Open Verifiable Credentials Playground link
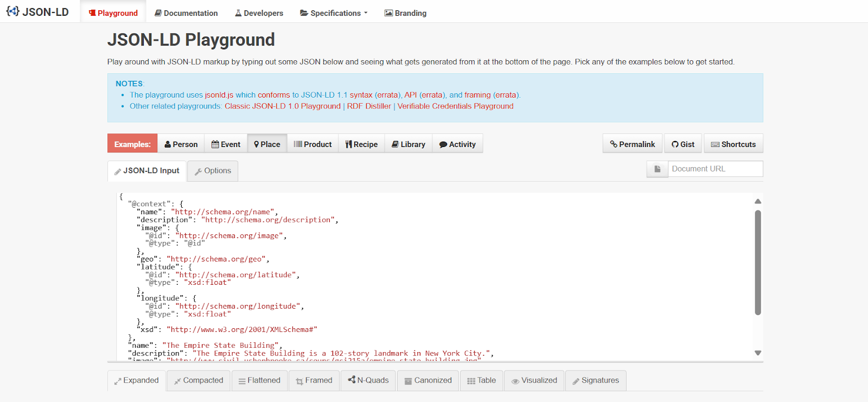The width and height of the screenshot is (868, 402). point(456,106)
